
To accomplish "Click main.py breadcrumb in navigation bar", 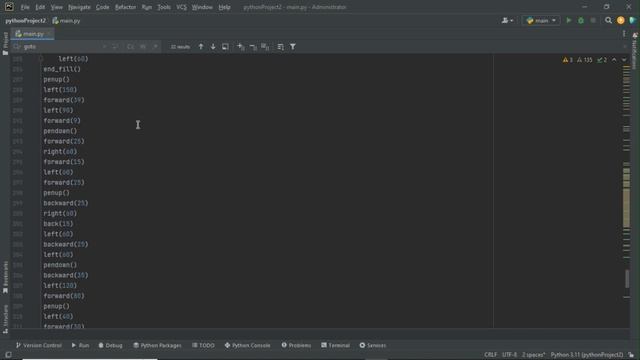I will point(67,21).
